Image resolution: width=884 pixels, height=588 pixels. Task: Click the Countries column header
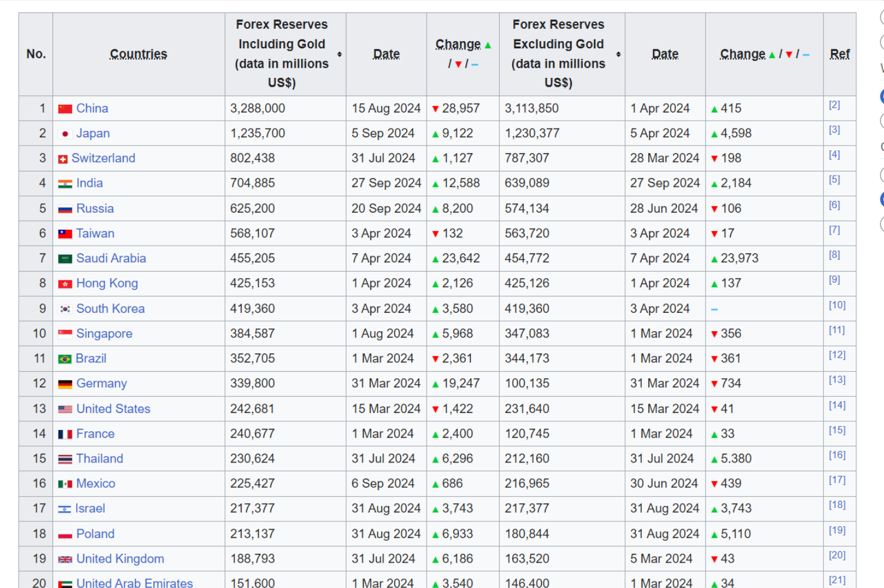click(138, 54)
